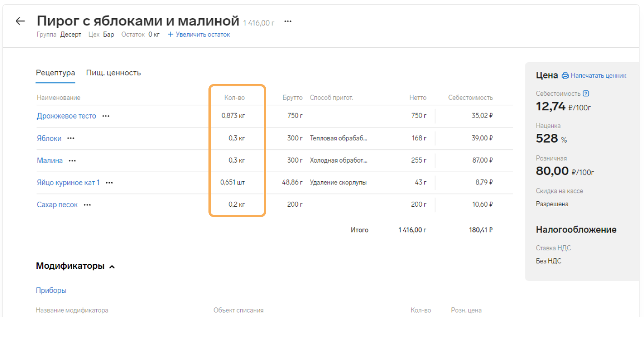Go back using the left arrow
The image size is (644, 337).
click(20, 21)
